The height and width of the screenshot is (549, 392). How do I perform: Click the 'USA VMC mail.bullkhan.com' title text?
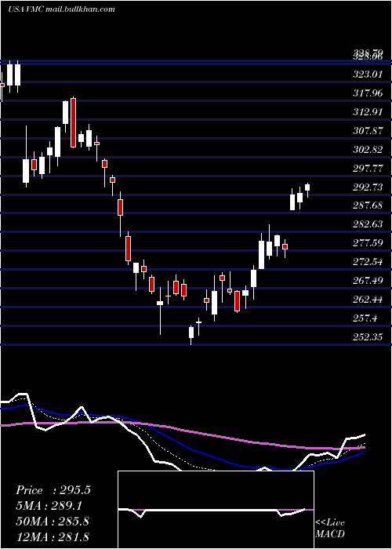(61, 9)
